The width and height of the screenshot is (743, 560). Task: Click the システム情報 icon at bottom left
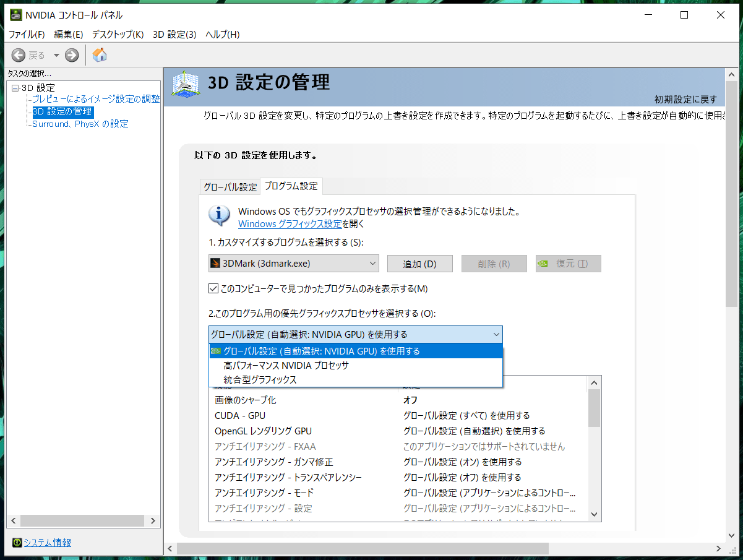17,543
